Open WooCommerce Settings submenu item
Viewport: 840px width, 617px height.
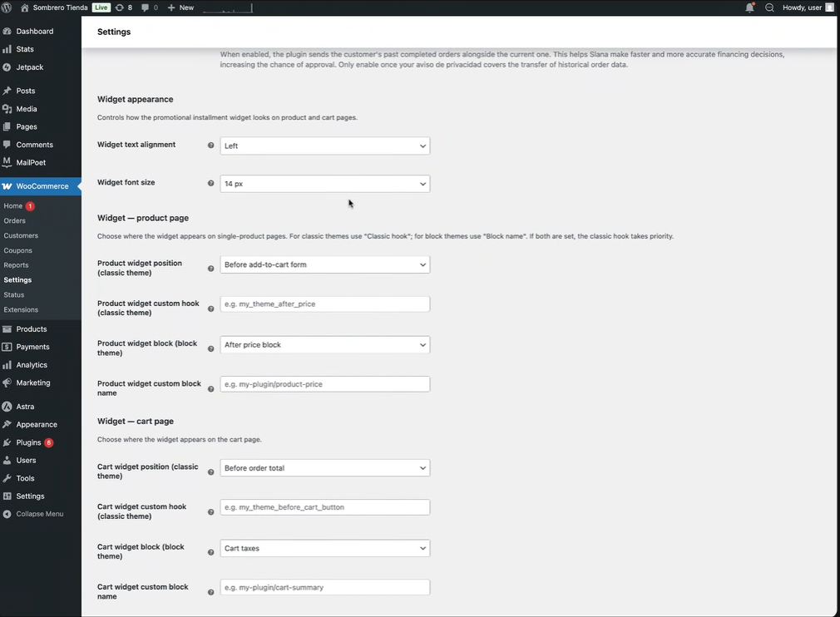click(17, 279)
